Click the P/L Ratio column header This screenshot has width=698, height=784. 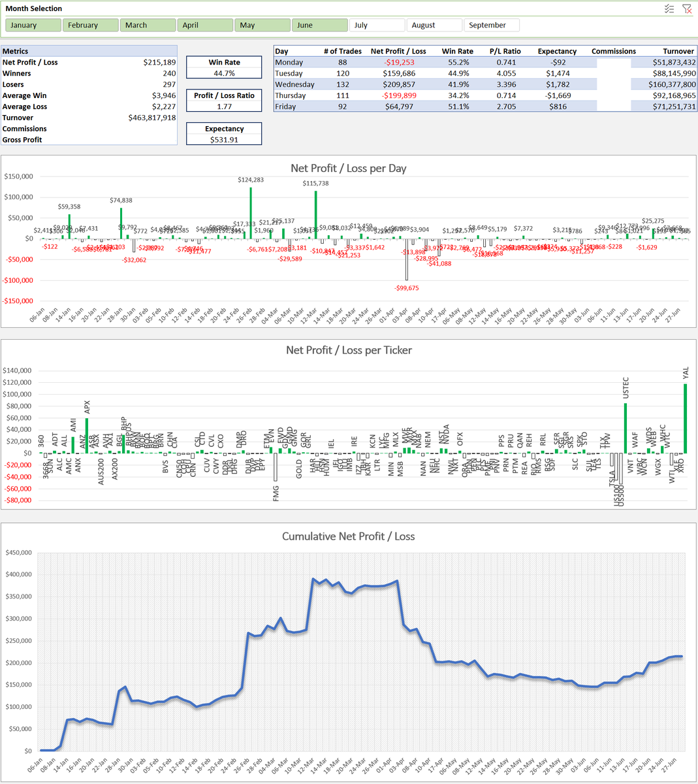point(505,51)
